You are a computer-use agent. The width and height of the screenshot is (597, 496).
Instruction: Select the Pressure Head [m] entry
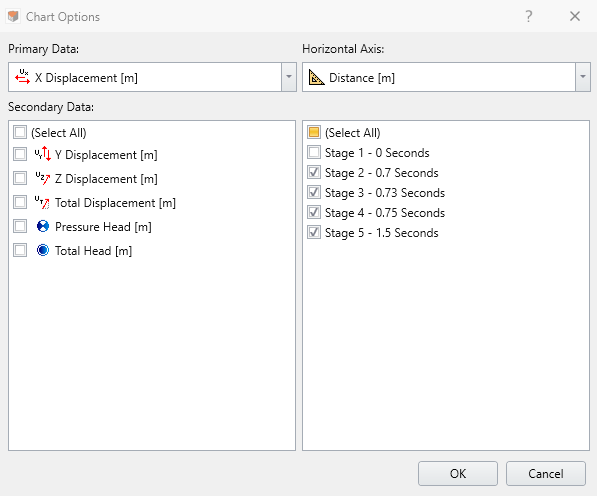point(103,226)
